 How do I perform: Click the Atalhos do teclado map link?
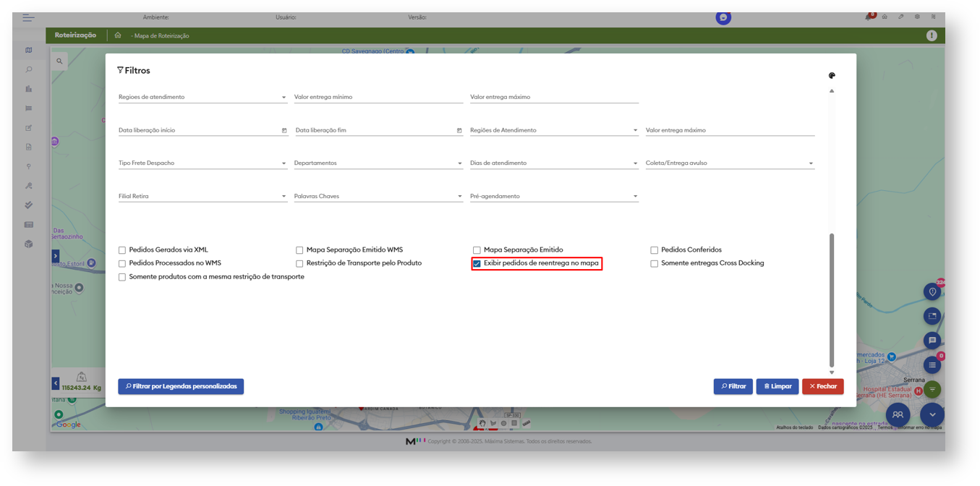click(795, 427)
